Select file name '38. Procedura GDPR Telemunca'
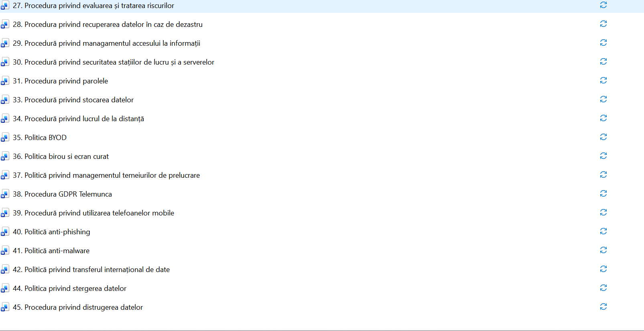 tap(62, 194)
